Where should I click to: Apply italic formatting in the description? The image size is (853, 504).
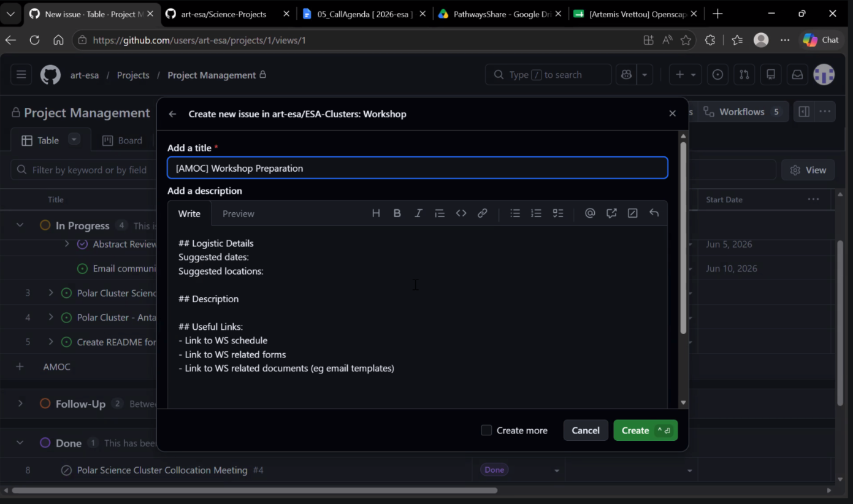(418, 213)
